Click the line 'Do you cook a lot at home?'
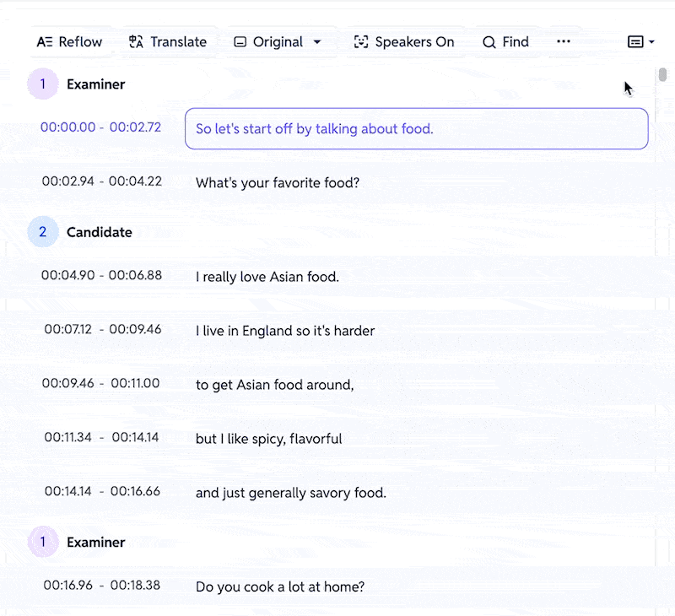 (x=280, y=586)
